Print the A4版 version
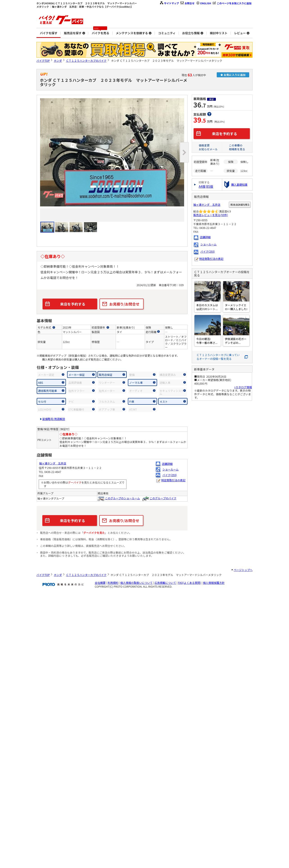The width and height of the screenshot is (289, 868). (202, 187)
